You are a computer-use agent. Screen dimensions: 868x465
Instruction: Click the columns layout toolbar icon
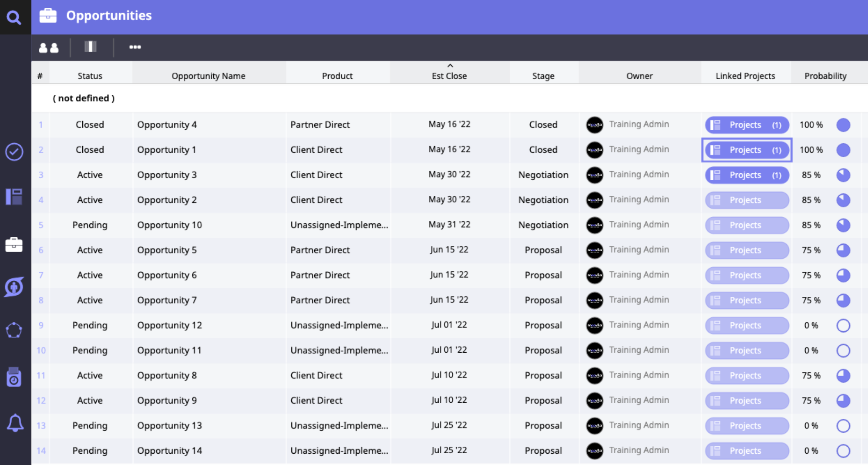click(91, 47)
